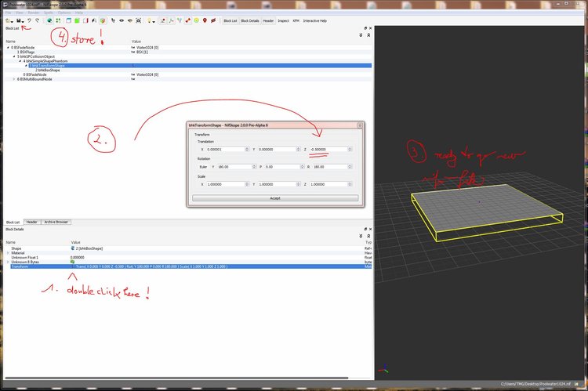
Task: Click the framed camera icon after the eyes
Action: pos(138,20)
